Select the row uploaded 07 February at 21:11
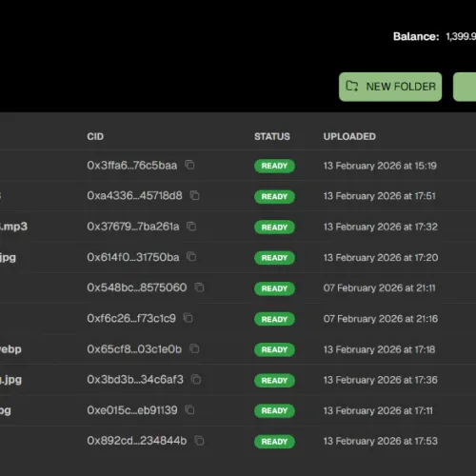476x476 pixels. point(238,288)
